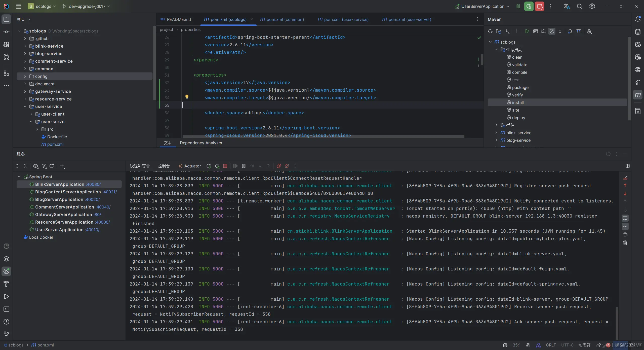Viewport: 644px width, 350px height.
Task: Toggle skip tests mode in Maven toolbar
Action: coord(552,31)
